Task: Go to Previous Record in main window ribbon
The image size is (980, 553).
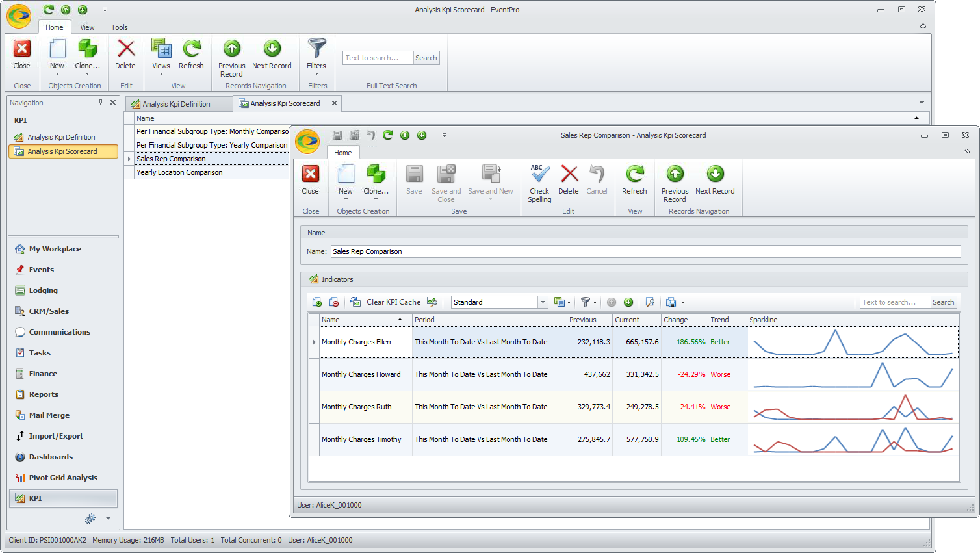Action: click(x=232, y=58)
